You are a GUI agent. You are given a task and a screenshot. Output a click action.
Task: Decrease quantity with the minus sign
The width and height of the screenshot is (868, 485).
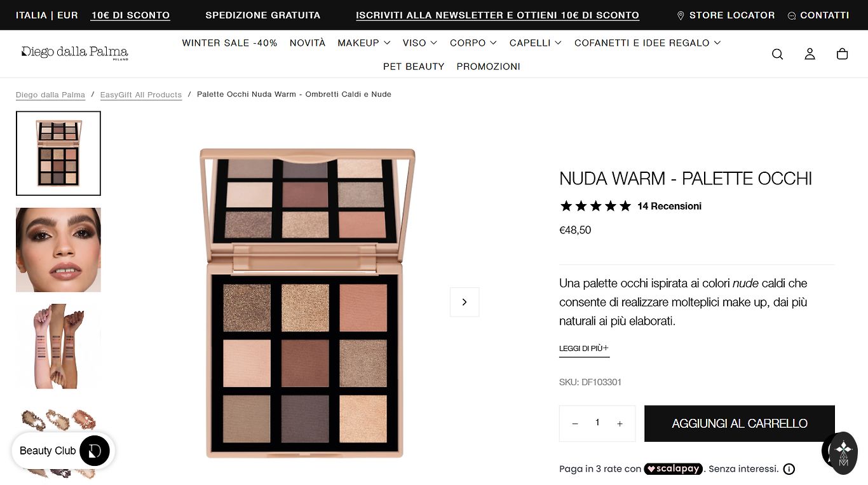pyautogui.click(x=575, y=423)
